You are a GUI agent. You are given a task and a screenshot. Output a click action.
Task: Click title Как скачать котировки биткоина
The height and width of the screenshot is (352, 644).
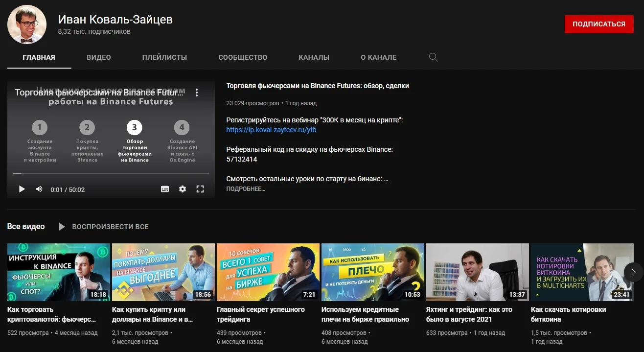tap(569, 314)
